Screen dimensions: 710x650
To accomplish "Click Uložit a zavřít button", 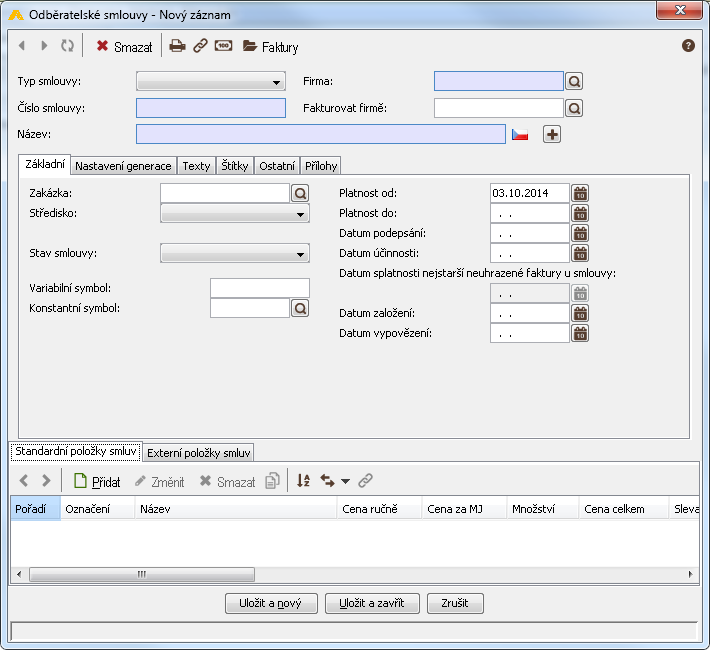I will (372, 603).
